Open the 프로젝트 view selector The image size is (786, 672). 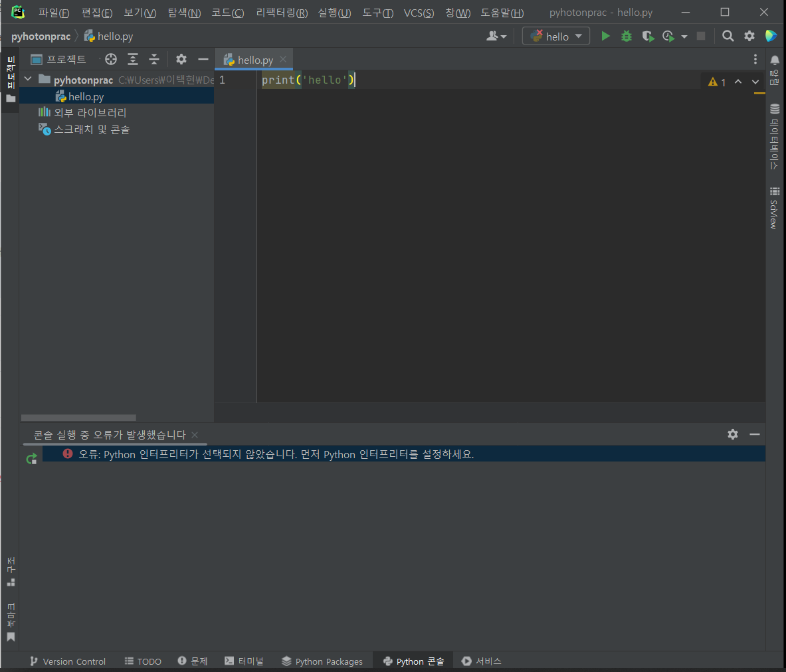(x=58, y=60)
